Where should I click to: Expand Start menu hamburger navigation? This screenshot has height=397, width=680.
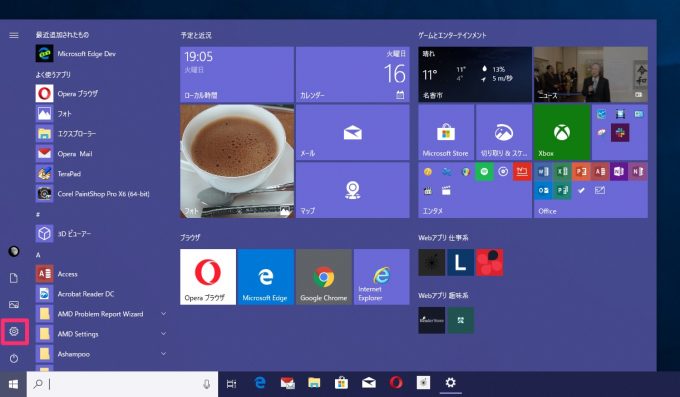tap(14, 35)
